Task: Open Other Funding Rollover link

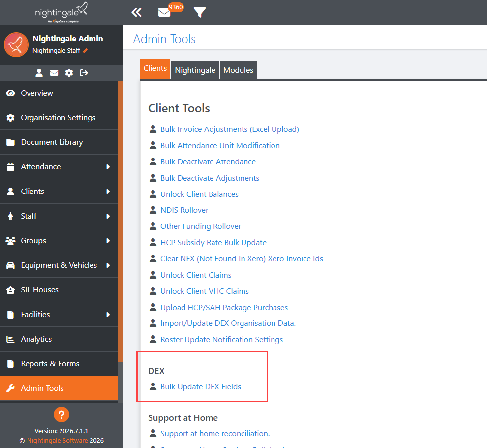Action: pos(201,226)
